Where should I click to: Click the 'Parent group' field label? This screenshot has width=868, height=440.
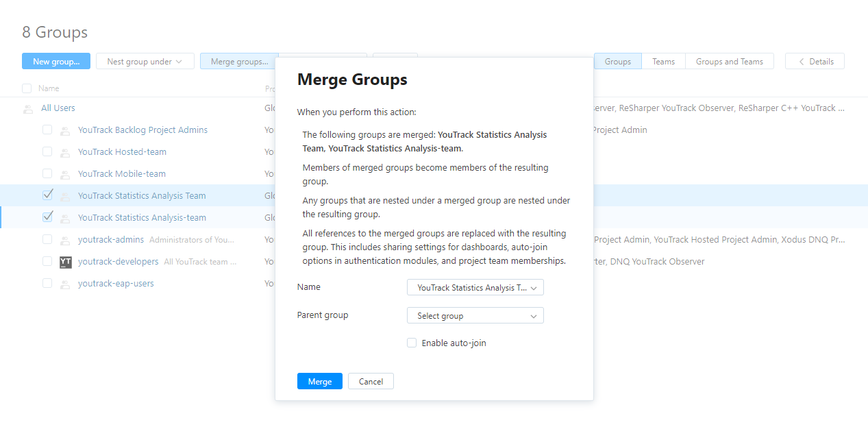(x=323, y=315)
